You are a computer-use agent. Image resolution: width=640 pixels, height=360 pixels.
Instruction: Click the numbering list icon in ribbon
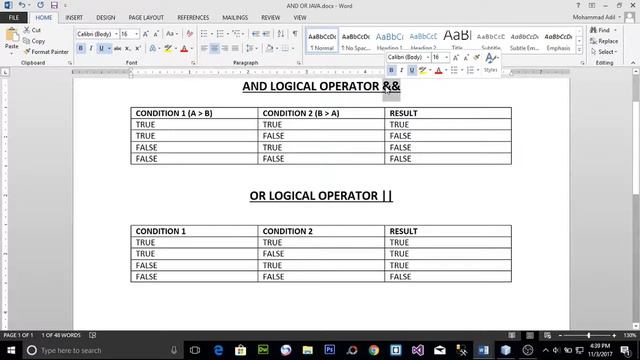(x=220, y=34)
